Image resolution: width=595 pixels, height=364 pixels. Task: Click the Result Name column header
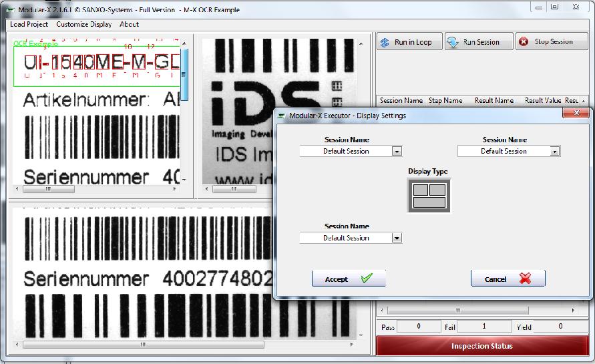[494, 101]
